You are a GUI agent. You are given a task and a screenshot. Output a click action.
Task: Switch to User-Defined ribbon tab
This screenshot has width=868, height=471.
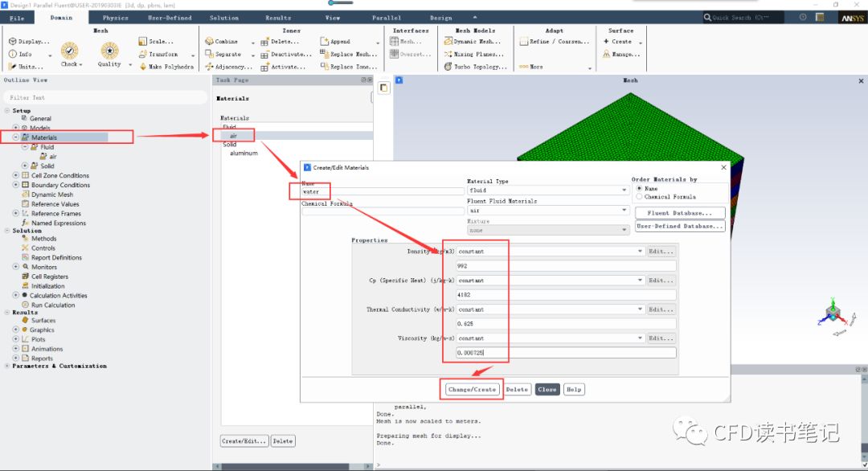[170, 18]
